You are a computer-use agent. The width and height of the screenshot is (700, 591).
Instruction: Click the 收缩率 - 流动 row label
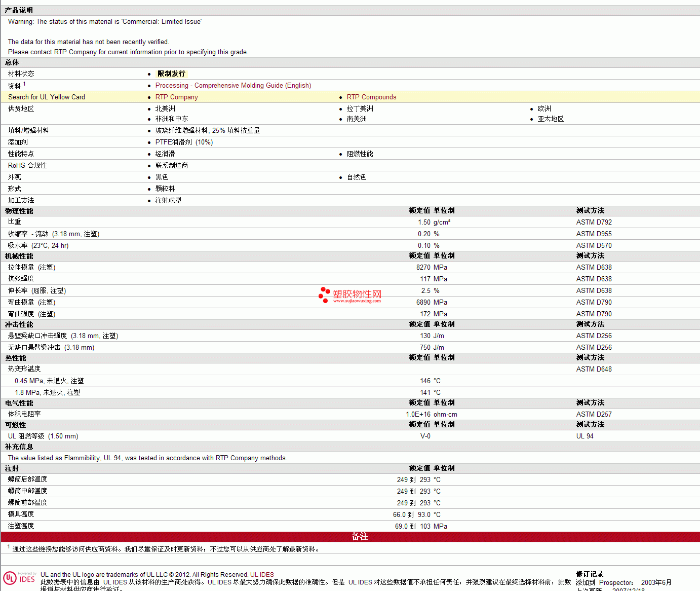tap(54, 234)
